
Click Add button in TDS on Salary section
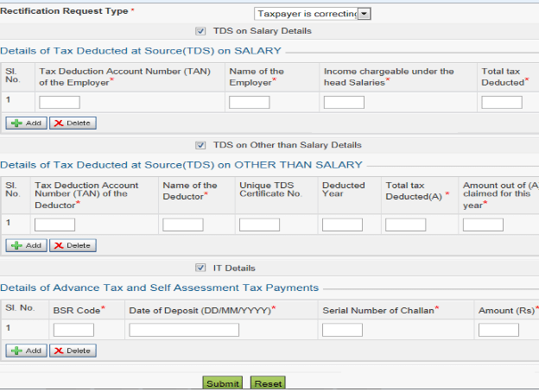[26, 123]
